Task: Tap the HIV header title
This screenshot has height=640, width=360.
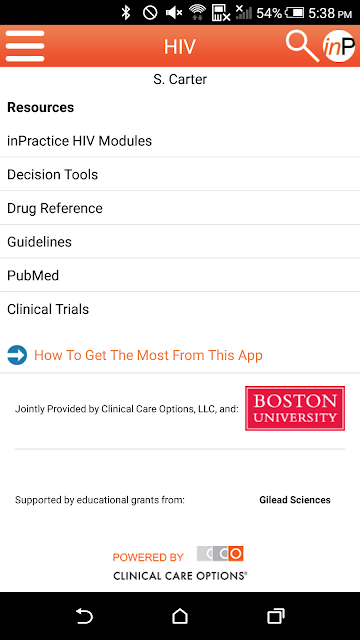Action: coord(180,47)
